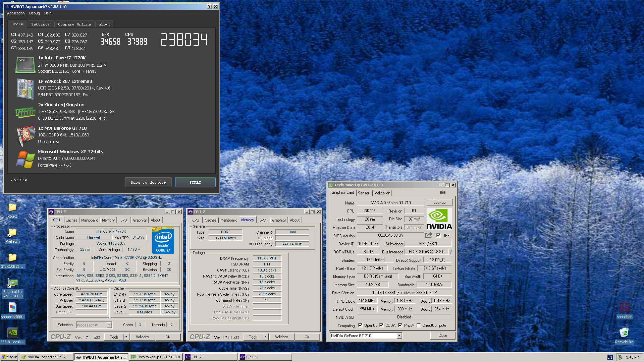Screen dimensions: 644x362
Task: Toggle the DirectCompute checkbox
Action: pos(419,325)
